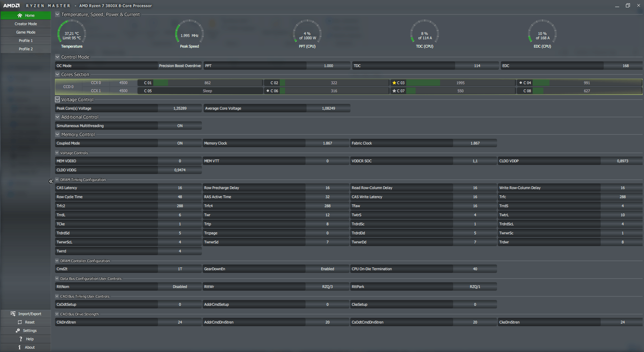Select Cmd2t value 1T
The image size is (644, 352).
180,269
